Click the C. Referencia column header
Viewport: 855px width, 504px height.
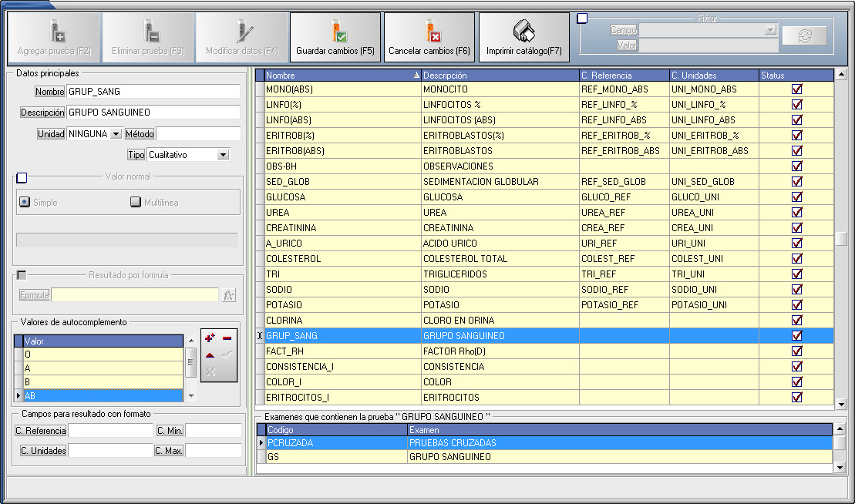tap(624, 76)
